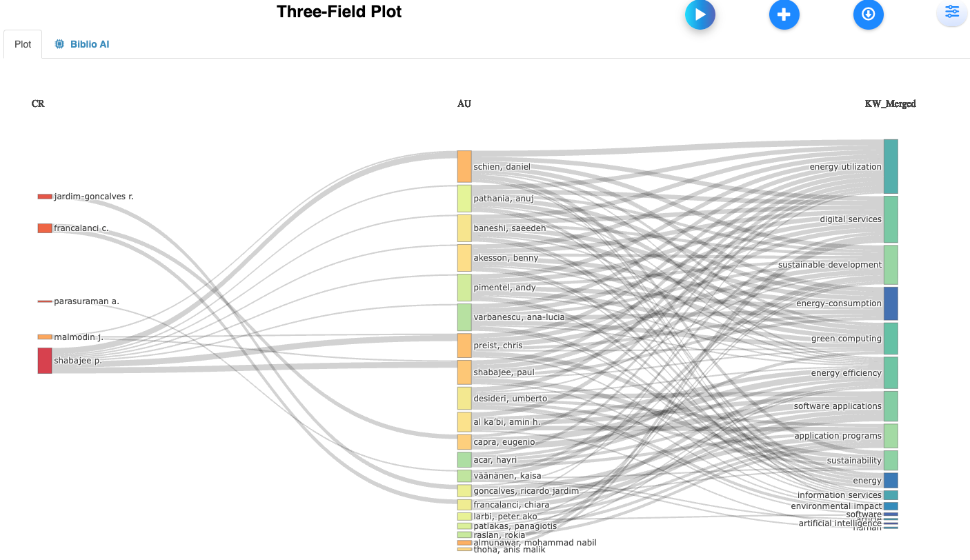The width and height of the screenshot is (970, 560).
Task: Click the digital services keyword node
Action: [x=891, y=219]
